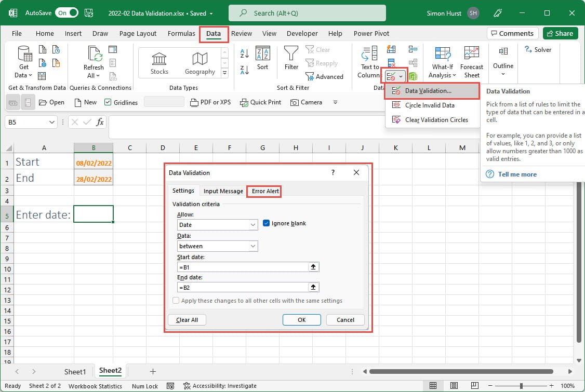
Task: Click the Filter funnel icon
Action: point(291,54)
